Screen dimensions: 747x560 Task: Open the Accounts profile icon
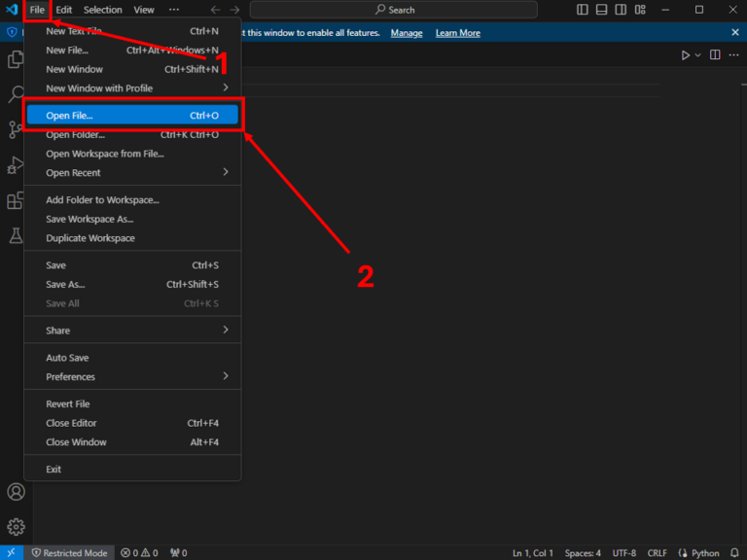[x=16, y=492]
